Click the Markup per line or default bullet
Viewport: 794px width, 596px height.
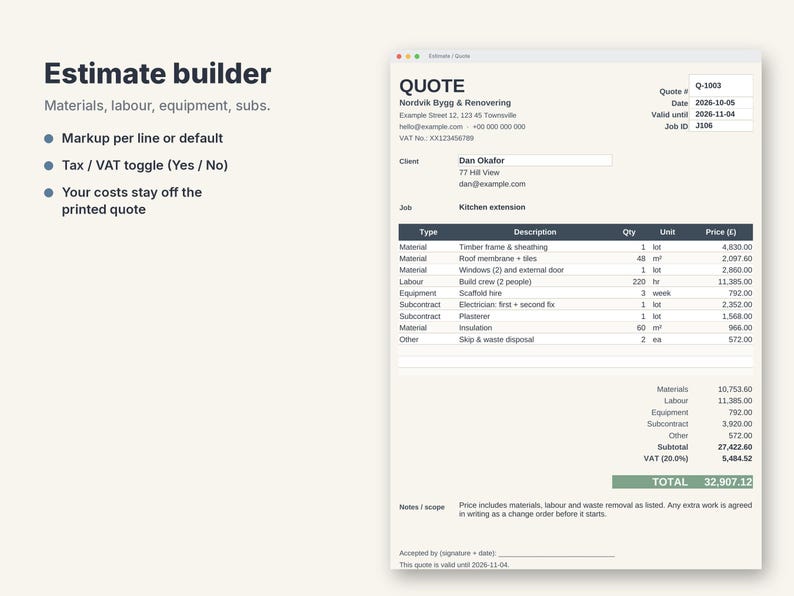142,138
